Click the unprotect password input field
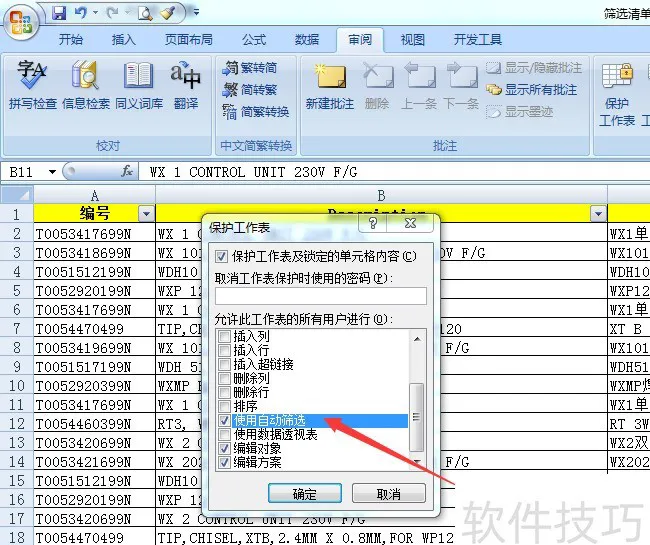 pos(321,296)
